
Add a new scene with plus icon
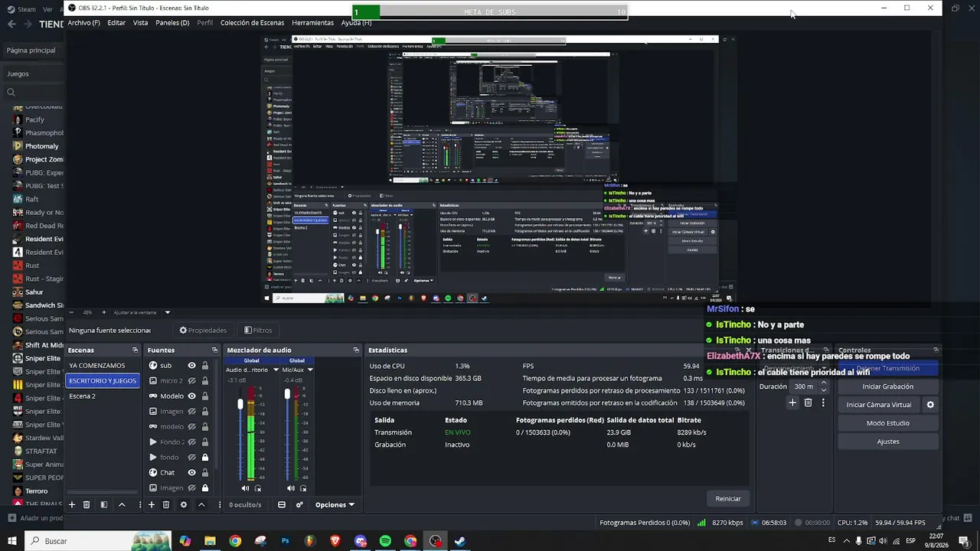(x=72, y=504)
